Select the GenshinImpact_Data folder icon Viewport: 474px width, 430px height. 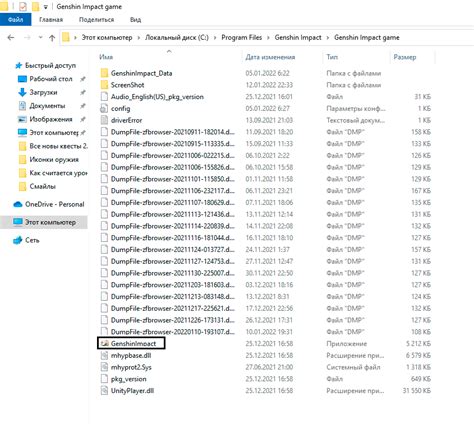coord(105,73)
